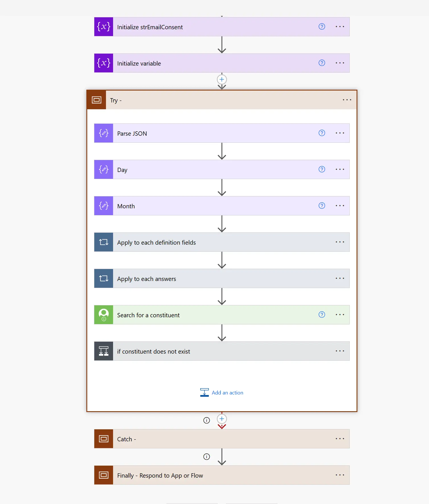Show run-after info above Catch scope
Viewport: 429px width, 504px height.
pos(207,420)
